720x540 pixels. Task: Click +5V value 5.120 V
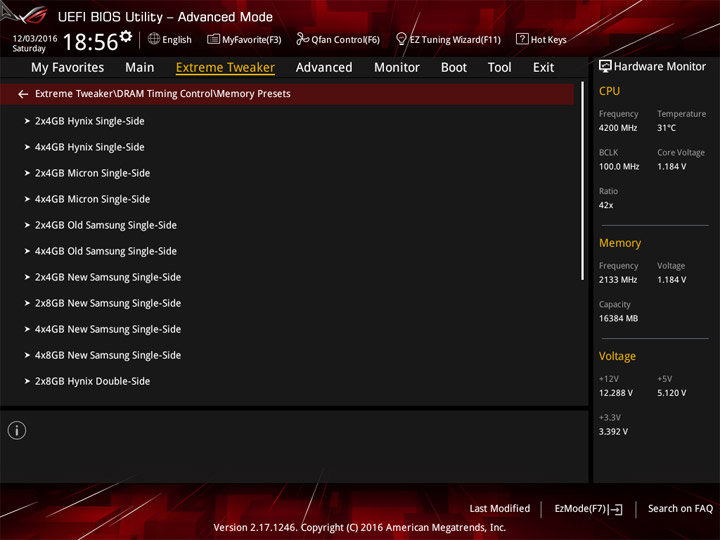671,393
